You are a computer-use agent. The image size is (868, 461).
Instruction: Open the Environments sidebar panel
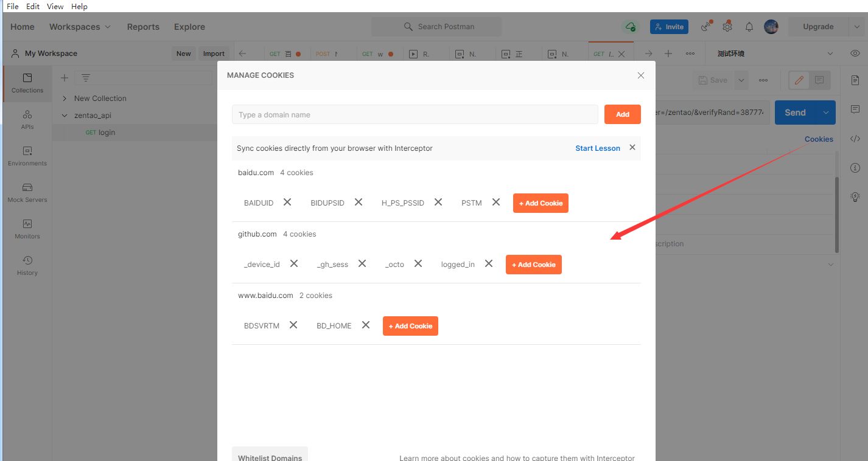coord(27,156)
